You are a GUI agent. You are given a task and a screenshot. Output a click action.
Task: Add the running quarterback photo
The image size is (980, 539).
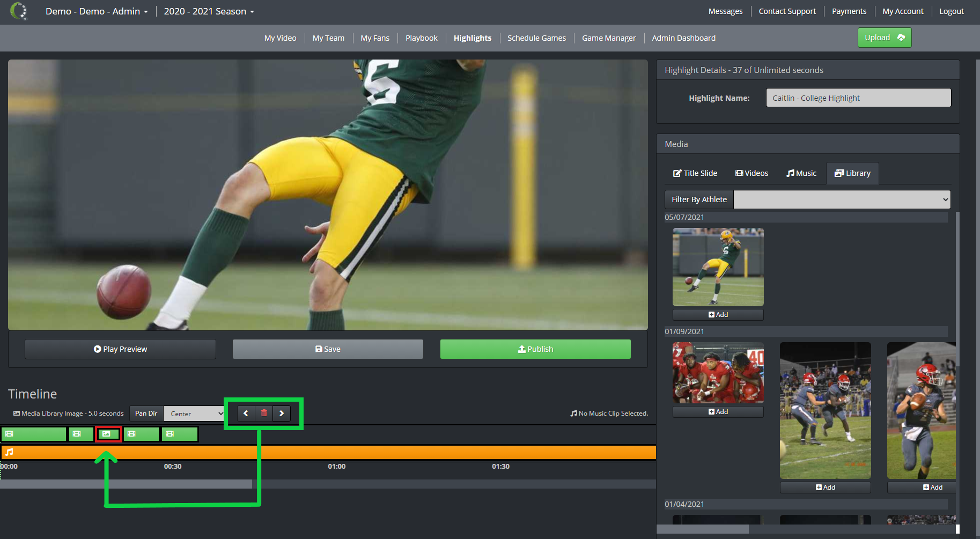tap(922, 488)
